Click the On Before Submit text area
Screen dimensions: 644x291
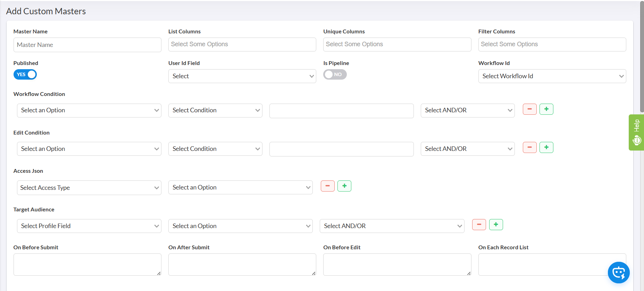point(87,265)
